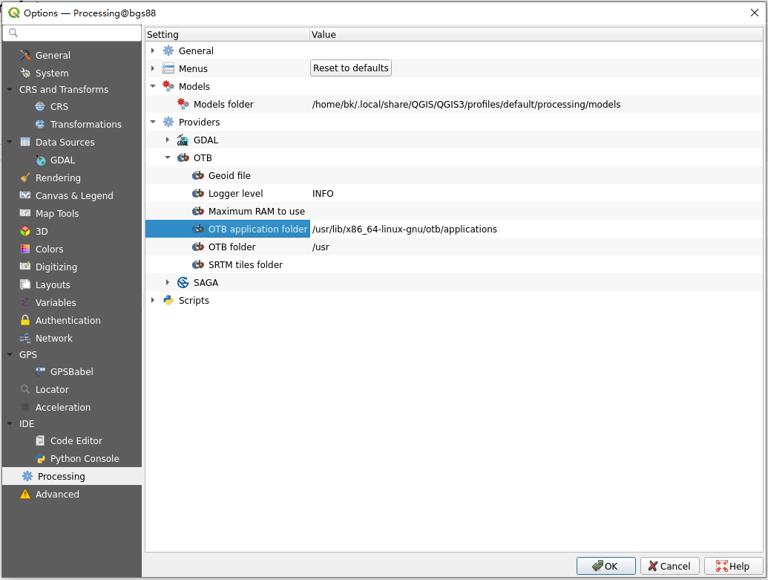Collapse the Providers tree node
This screenshot has height=580, width=768.
click(153, 122)
